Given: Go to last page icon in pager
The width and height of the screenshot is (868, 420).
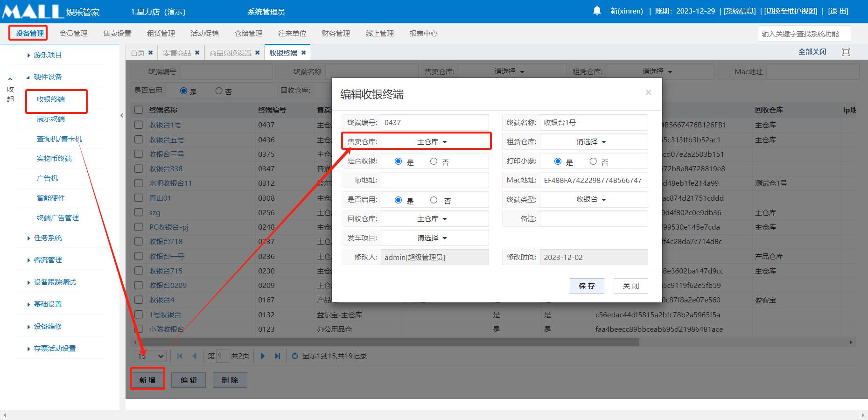Looking at the screenshot, I should [278, 356].
